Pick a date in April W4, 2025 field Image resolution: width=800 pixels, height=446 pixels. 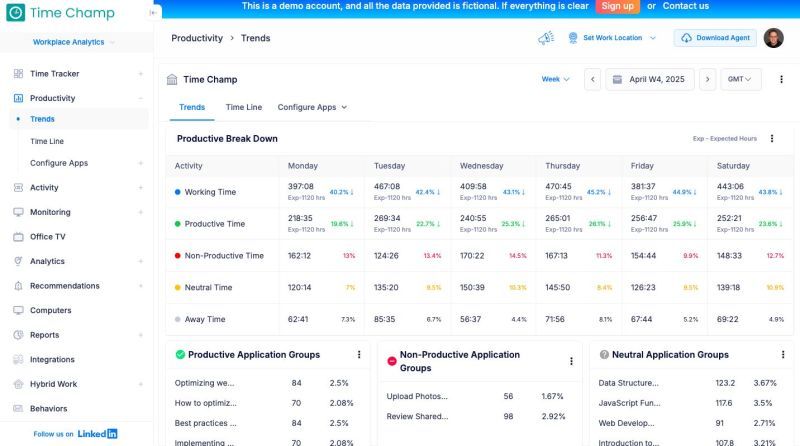pyautogui.click(x=650, y=79)
